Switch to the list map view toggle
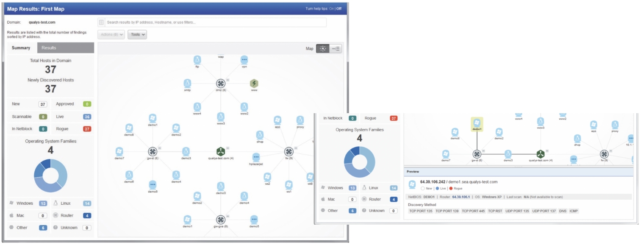The height and width of the screenshot is (245, 644). click(336, 48)
